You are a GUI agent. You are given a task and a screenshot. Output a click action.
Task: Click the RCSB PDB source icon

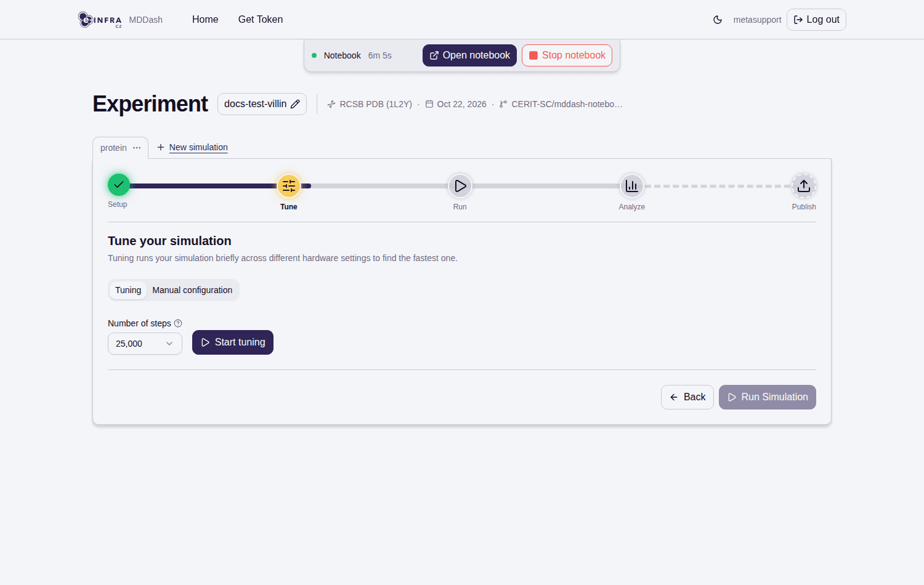coord(331,104)
